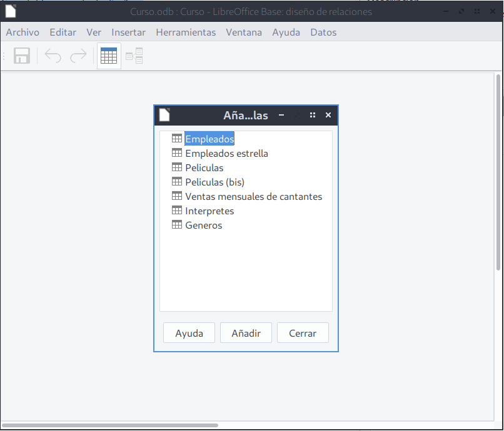Screen dimensions: 504x431
Task: Click the horizontal scrollbar at bottom
Action: (109, 425)
